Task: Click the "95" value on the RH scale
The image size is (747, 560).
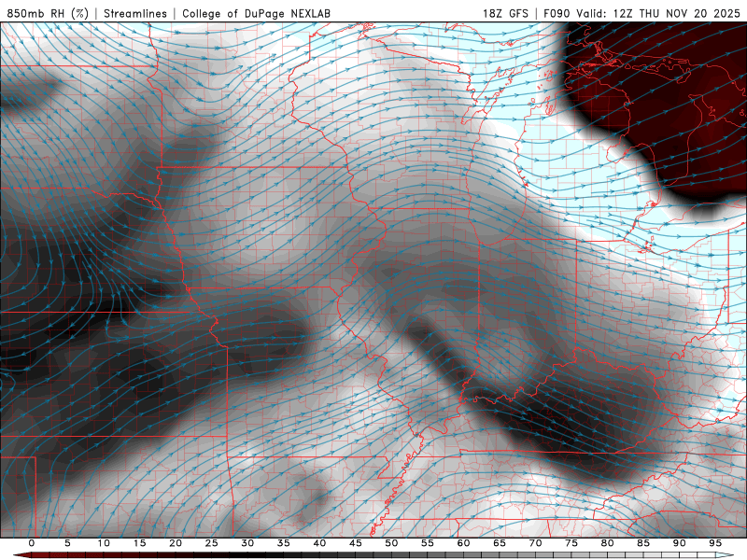Action: tap(715, 543)
